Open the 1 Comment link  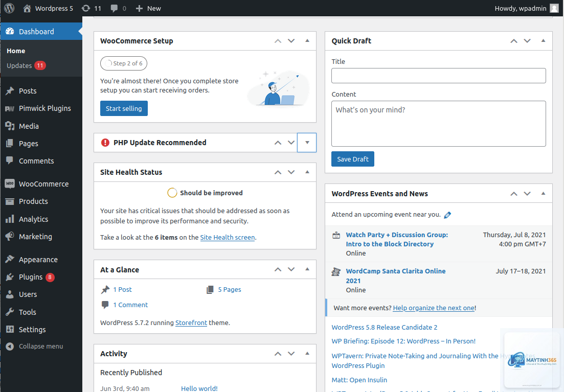[130, 305]
